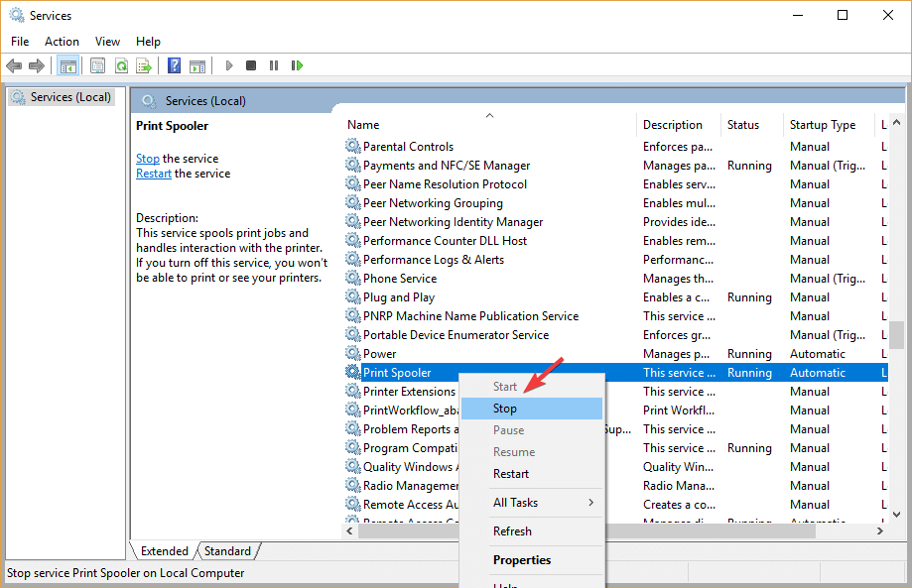Image resolution: width=912 pixels, height=588 pixels.
Task: Toggle the Show/Hide Console Tree icon
Action: (x=68, y=65)
